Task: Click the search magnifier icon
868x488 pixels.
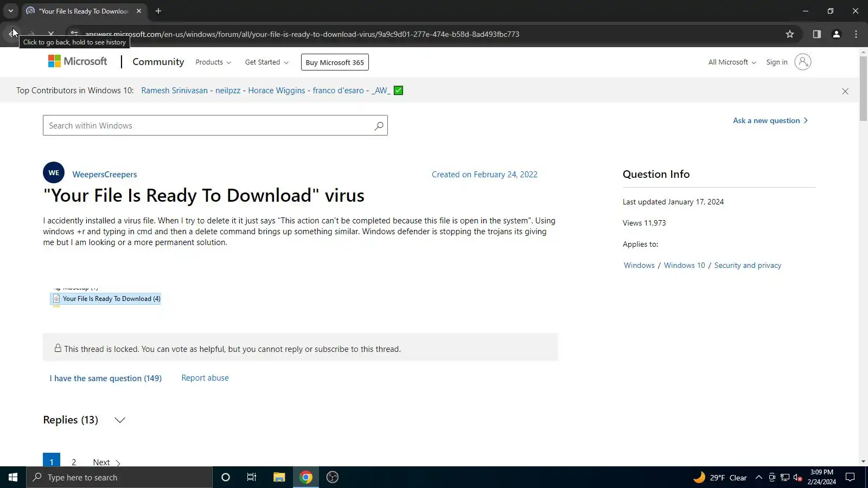Action: click(379, 126)
